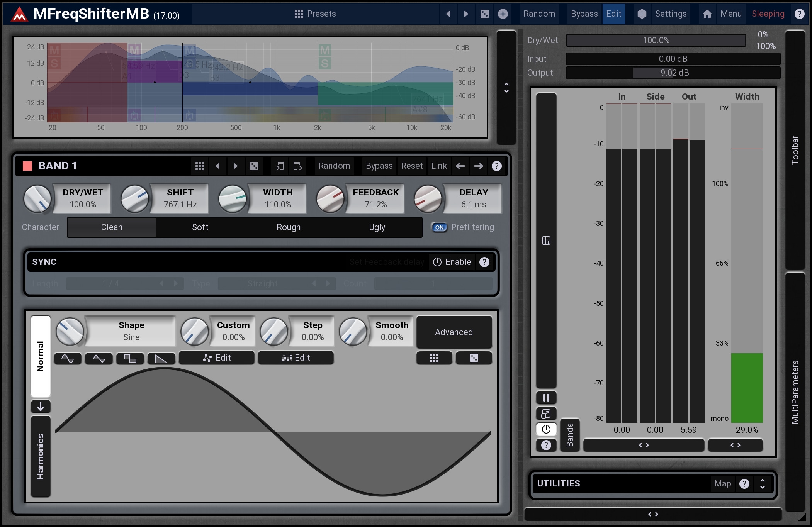Switch to the Harmonics tab

point(41,456)
